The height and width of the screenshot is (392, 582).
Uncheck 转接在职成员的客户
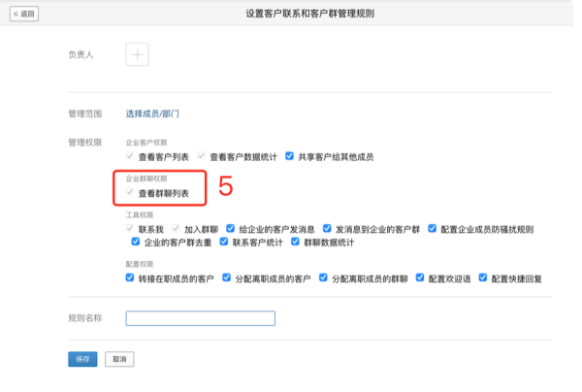coord(131,278)
